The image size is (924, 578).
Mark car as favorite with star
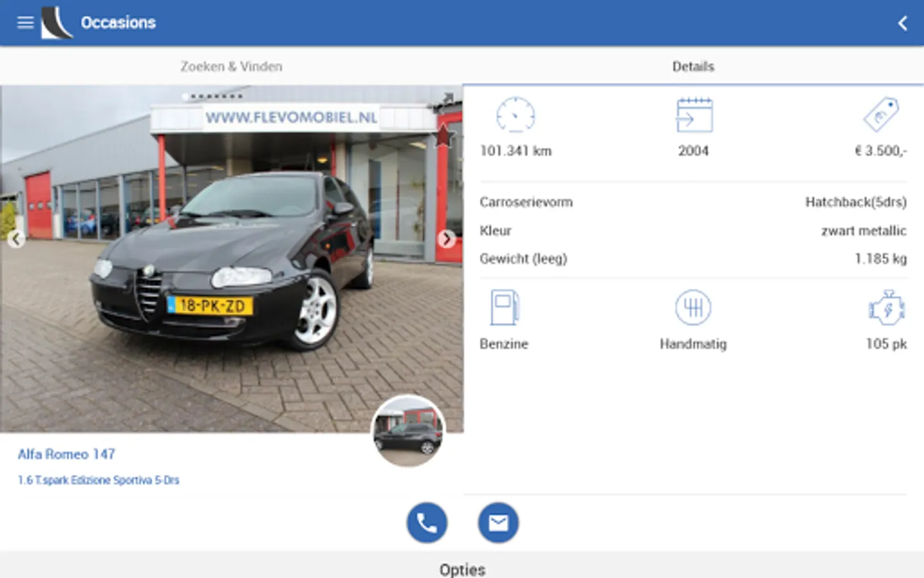(444, 136)
